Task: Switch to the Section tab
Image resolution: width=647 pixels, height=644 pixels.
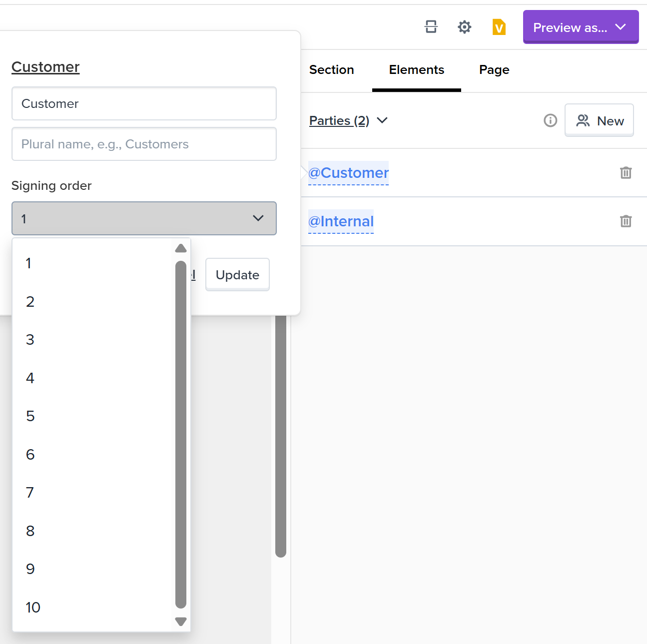Action: 331,70
